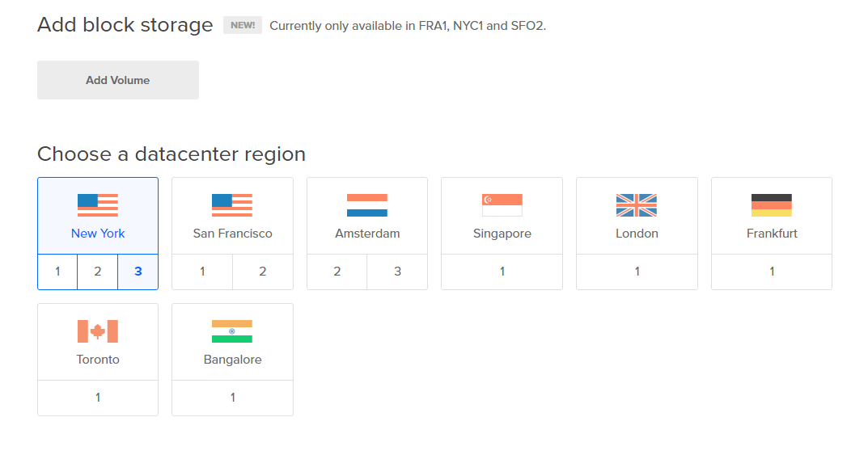868x455 pixels.
Task: Click the New York US flag icon
Action: click(98, 205)
